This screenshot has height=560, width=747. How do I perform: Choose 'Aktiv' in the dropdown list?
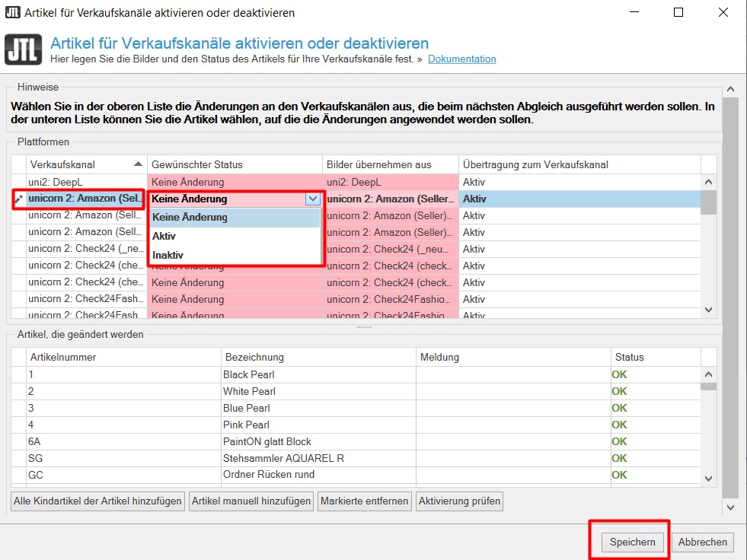point(235,236)
